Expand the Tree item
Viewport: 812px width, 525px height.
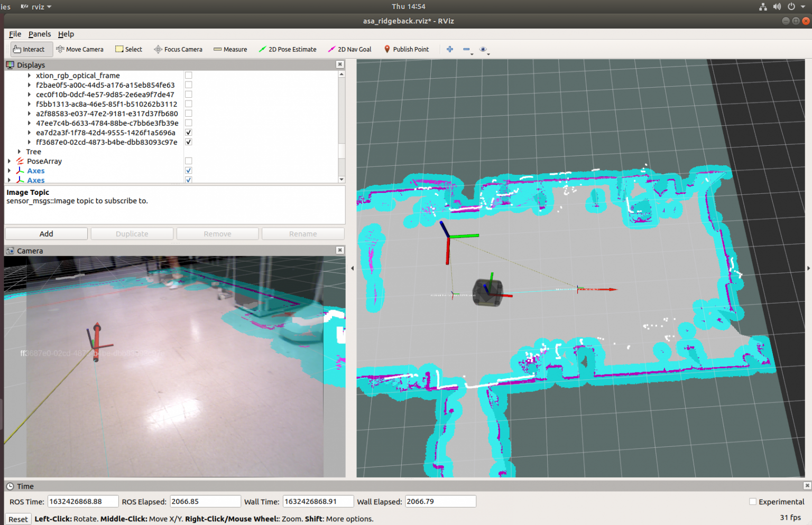(x=20, y=152)
